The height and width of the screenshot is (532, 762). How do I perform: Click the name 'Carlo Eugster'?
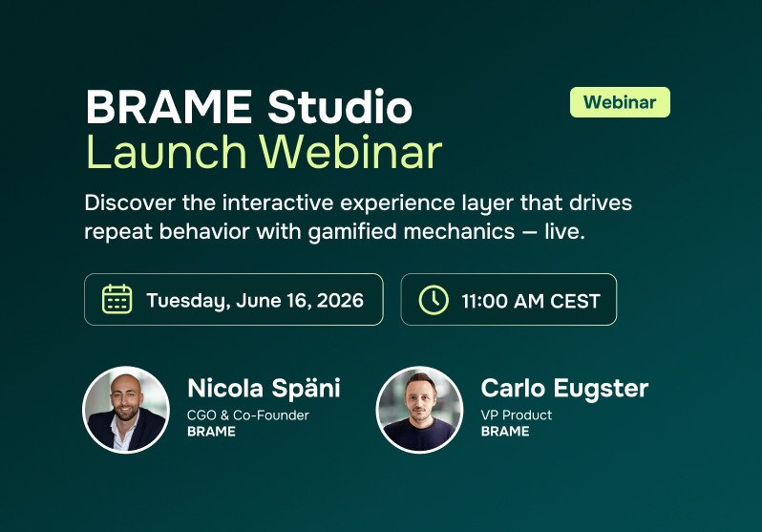coord(564,389)
